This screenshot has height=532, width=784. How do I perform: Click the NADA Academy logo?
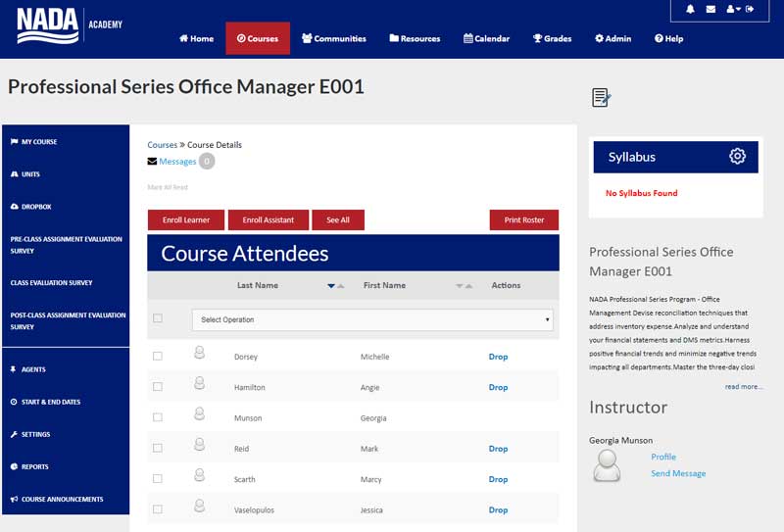tap(70, 25)
